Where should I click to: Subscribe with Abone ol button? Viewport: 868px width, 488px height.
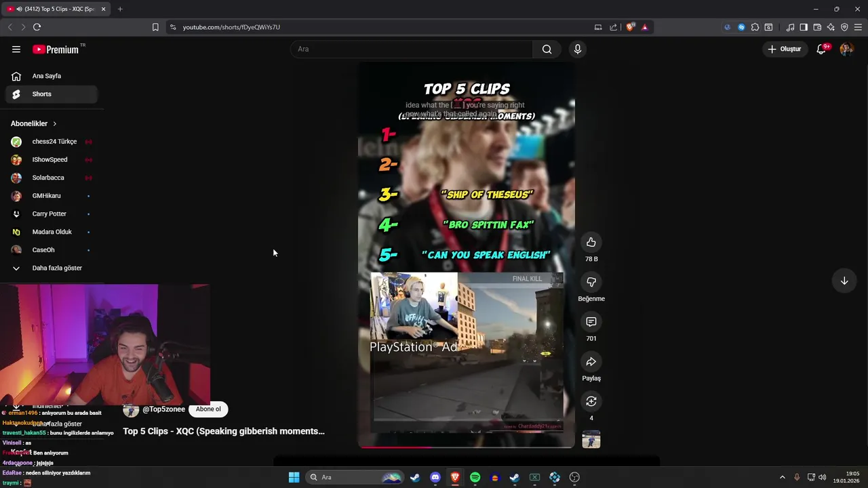click(x=208, y=409)
